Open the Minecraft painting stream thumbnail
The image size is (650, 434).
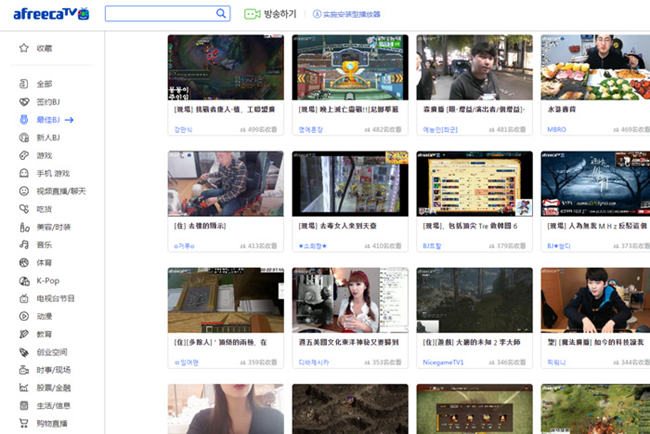pos(226,300)
